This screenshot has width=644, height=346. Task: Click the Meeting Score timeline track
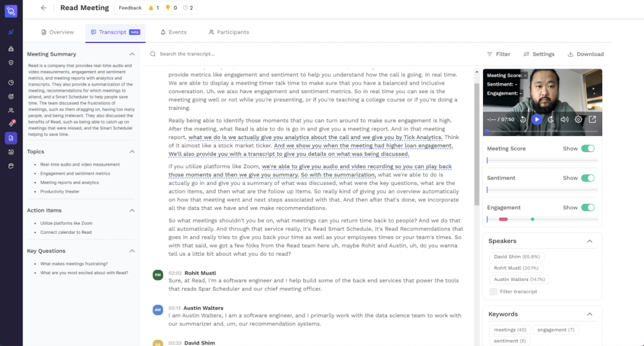[x=542, y=160]
